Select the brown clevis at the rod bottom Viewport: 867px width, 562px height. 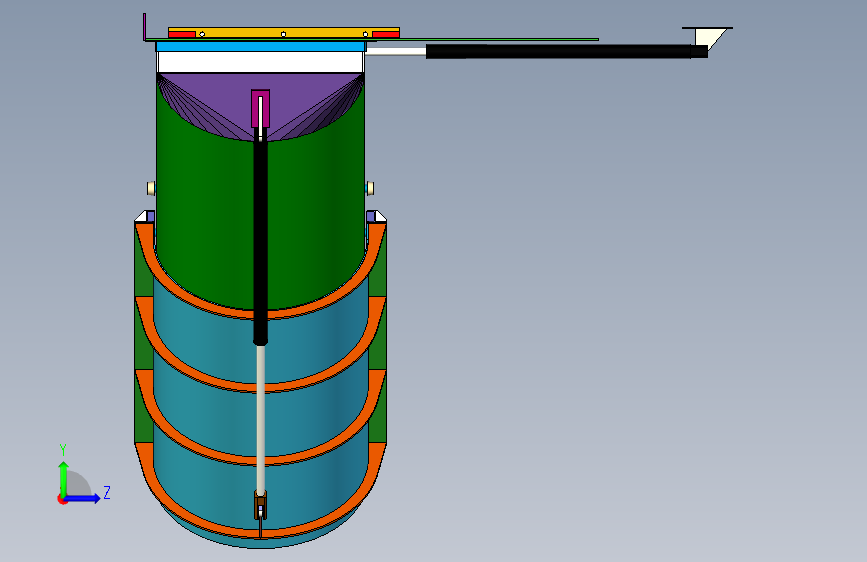(x=260, y=504)
